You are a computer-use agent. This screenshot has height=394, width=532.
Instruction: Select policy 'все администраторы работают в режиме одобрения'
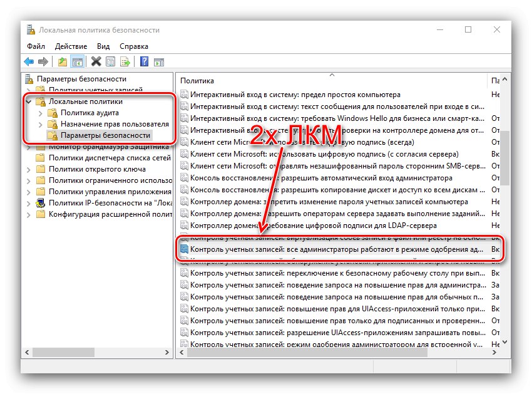(337, 249)
